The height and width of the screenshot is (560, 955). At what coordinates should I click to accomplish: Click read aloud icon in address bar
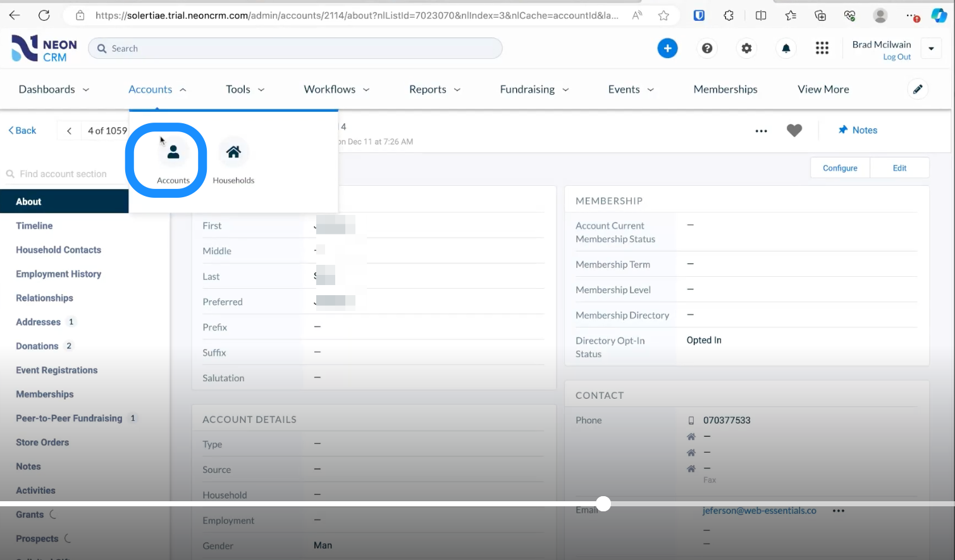pyautogui.click(x=637, y=16)
